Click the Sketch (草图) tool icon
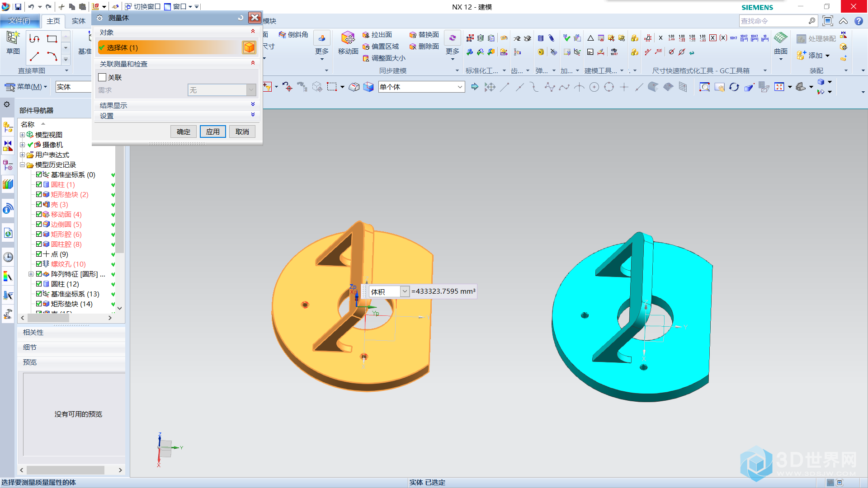 [x=13, y=38]
